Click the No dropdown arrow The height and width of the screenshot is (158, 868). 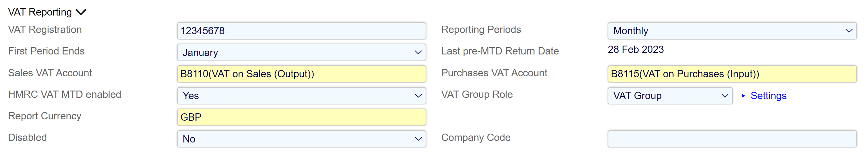pyautogui.click(x=418, y=139)
